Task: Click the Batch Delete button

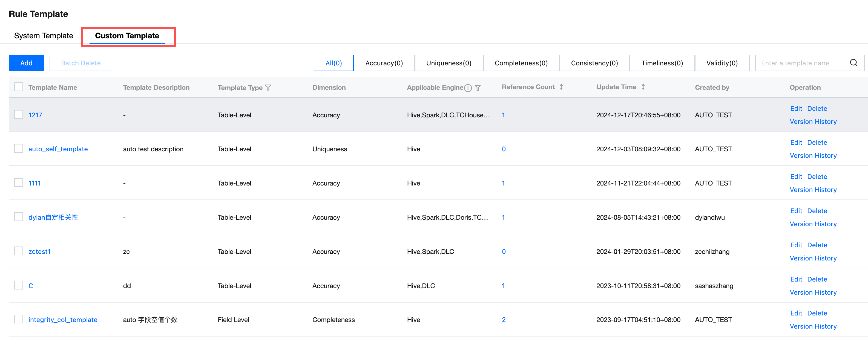Action: 81,63
